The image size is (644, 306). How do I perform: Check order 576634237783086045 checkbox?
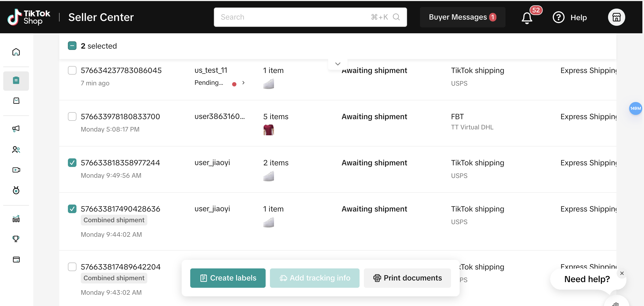(72, 70)
